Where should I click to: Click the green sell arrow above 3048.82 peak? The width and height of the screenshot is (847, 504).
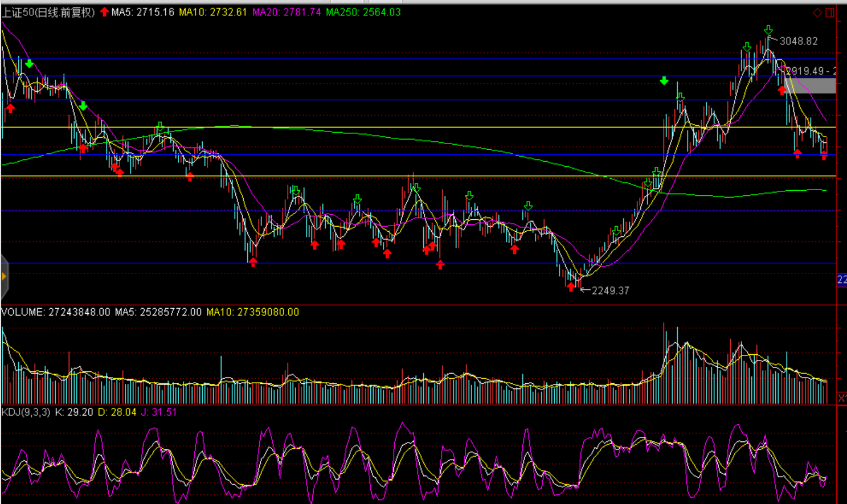tap(768, 30)
